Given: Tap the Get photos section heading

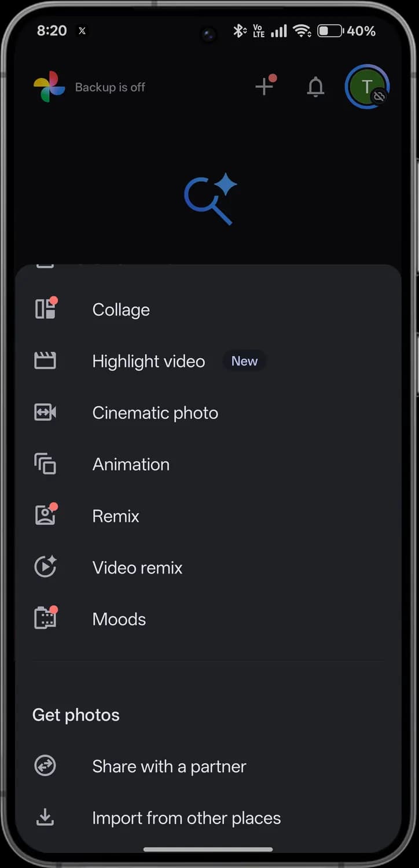Looking at the screenshot, I should tap(76, 715).
